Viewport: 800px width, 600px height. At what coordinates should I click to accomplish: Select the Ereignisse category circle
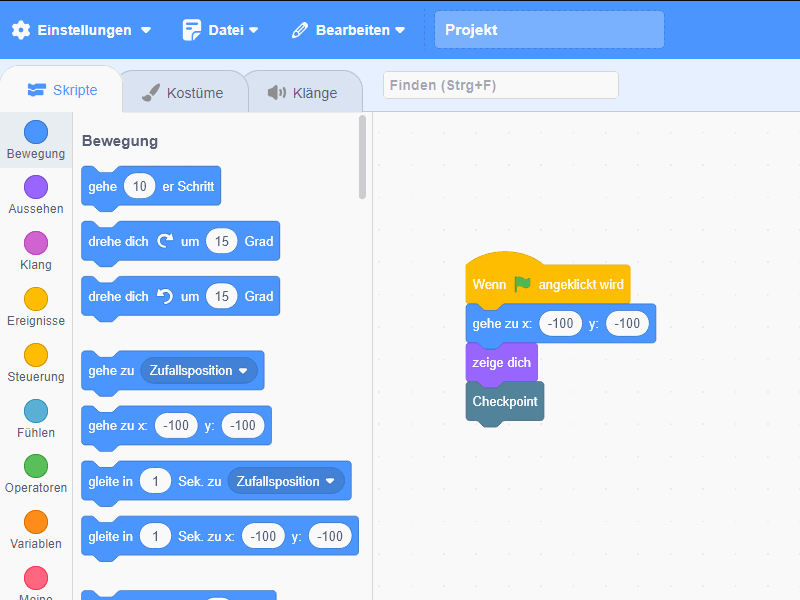(x=36, y=299)
